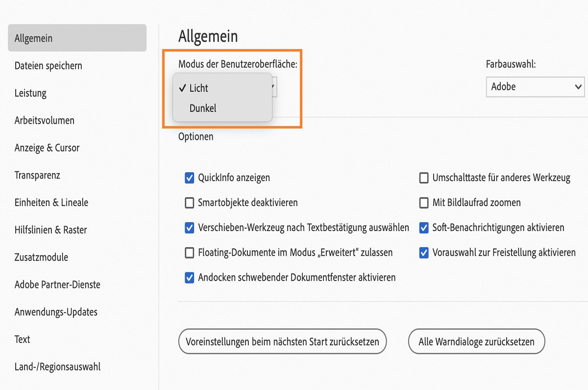Screen dimensions: 588x390
Task: Click Voreinstellungen beim nächsten Start zurücksetzen
Action: click(282, 341)
